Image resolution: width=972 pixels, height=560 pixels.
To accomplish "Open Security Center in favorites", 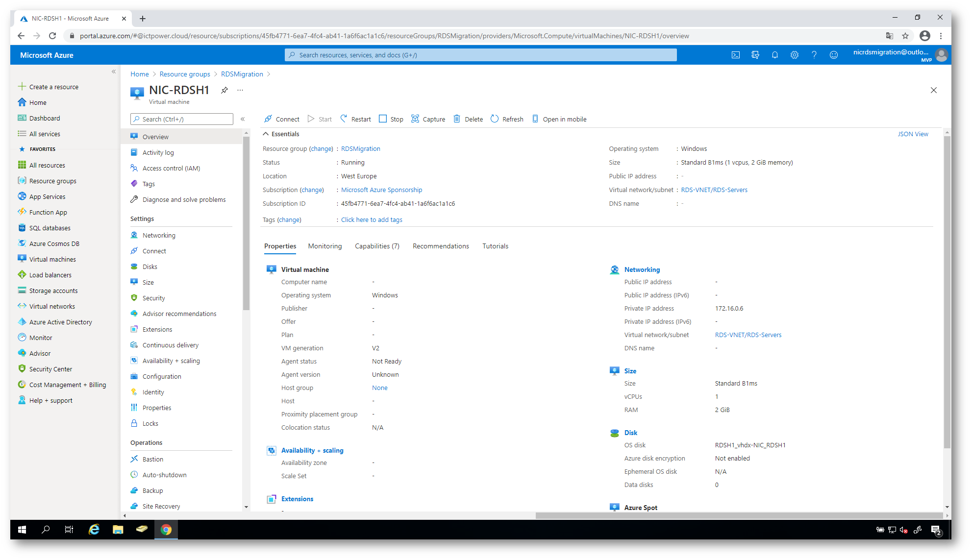I will pos(45,369).
